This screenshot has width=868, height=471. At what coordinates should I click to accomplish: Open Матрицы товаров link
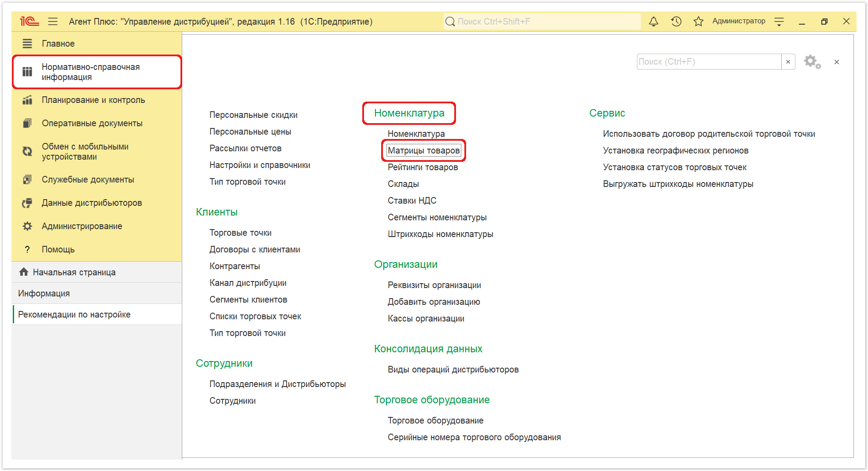[423, 150]
